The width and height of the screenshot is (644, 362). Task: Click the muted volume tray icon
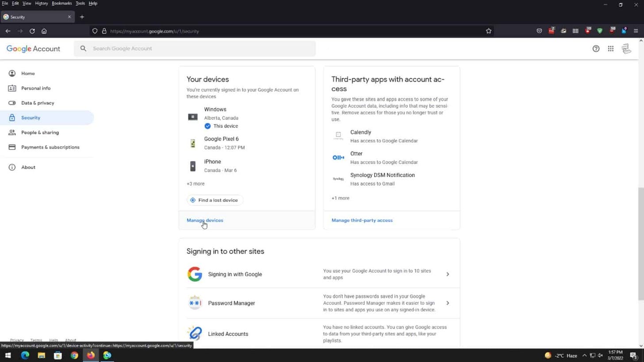601,355
